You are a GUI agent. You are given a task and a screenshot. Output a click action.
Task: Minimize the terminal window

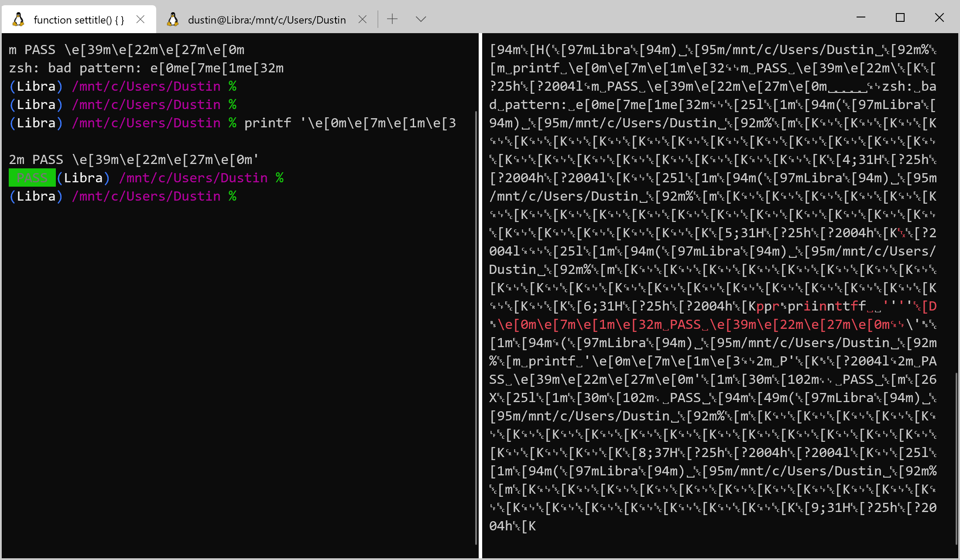point(861,17)
